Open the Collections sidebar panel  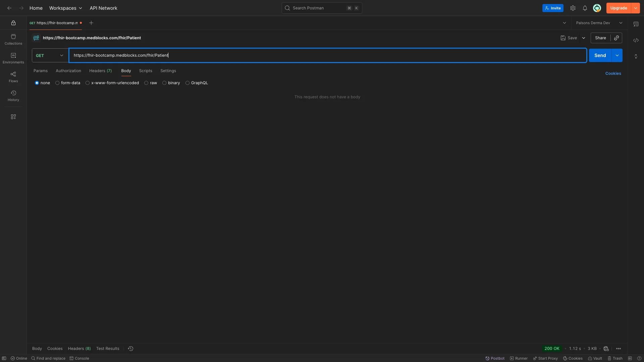13,39
